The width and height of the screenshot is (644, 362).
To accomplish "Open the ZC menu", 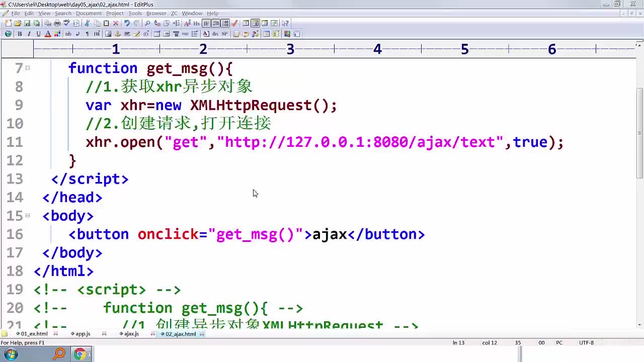I will tap(174, 13).
